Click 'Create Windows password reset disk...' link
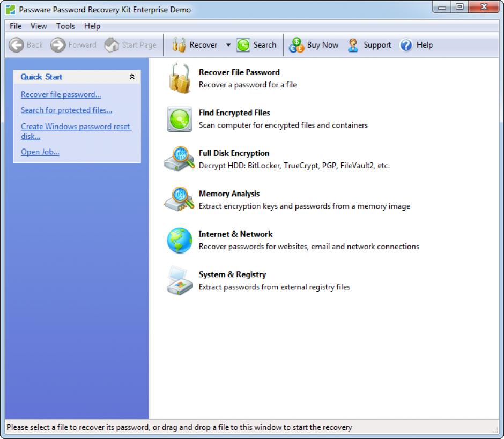 [76, 131]
